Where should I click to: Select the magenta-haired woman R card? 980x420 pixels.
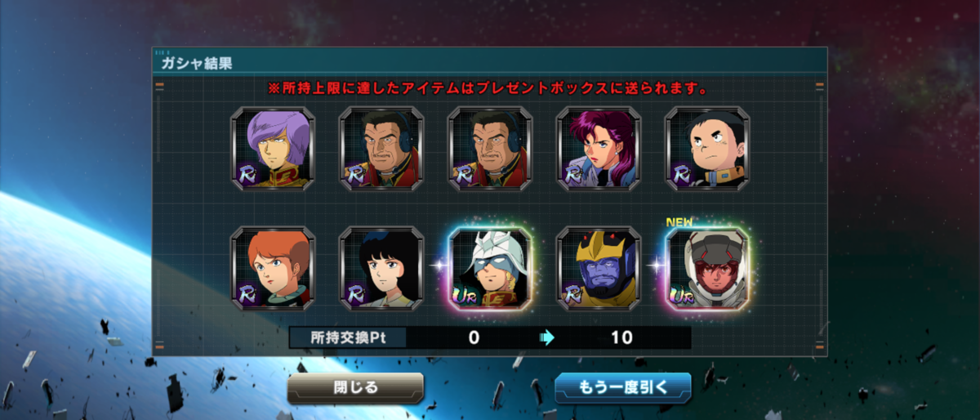[x=599, y=149]
